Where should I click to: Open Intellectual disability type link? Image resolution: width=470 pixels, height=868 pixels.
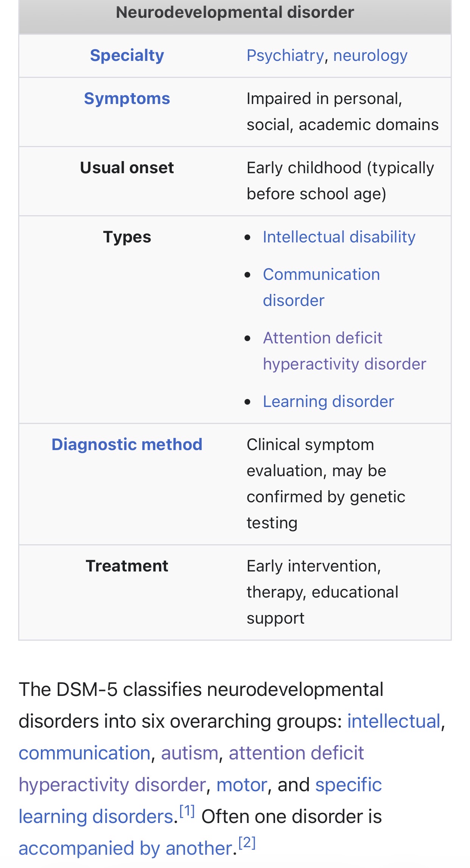point(339,237)
